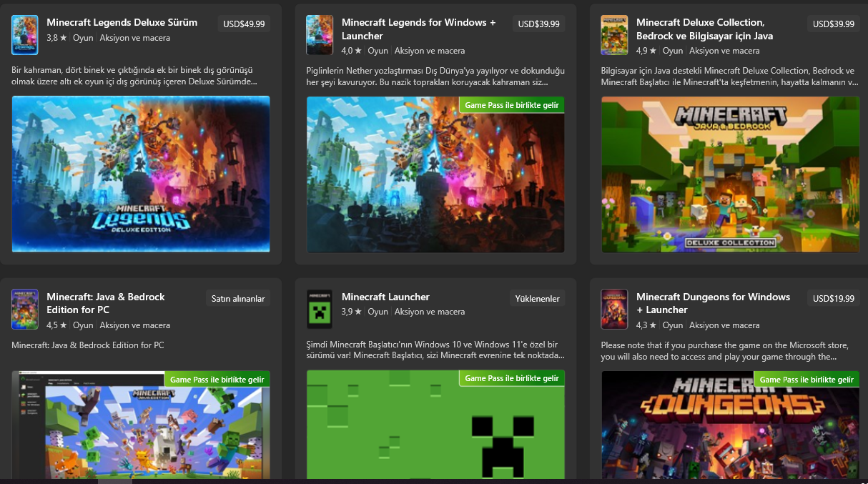This screenshot has height=484, width=868.
Task: Open Minecraft Deluxe Collection small cover icon
Action: [x=614, y=35]
